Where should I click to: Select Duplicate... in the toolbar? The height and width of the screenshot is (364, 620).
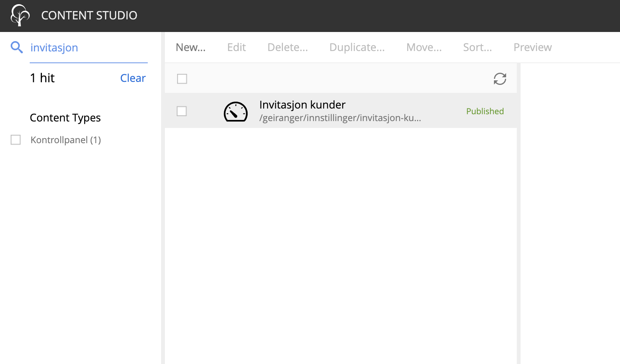357,47
